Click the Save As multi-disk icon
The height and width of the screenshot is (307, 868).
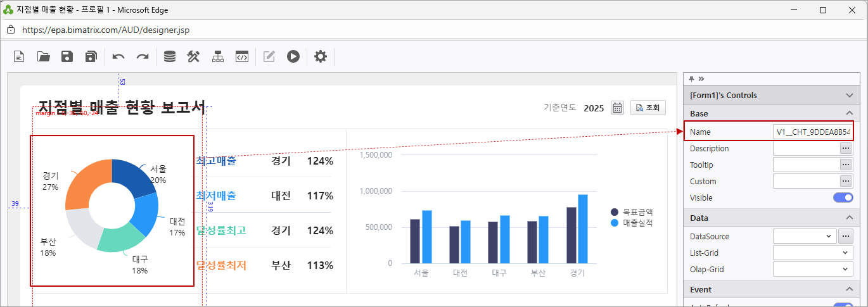click(91, 56)
